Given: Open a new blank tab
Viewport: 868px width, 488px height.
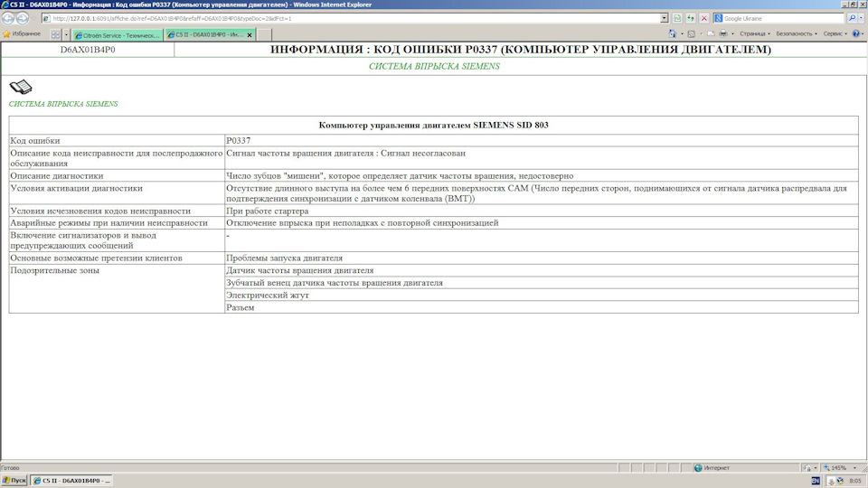Looking at the screenshot, I should 264,35.
